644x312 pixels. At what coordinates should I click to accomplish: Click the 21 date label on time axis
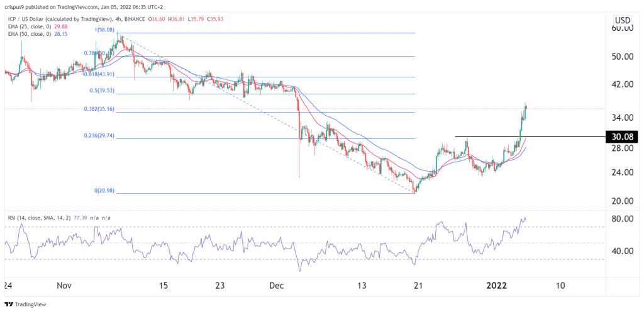point(418,285)
